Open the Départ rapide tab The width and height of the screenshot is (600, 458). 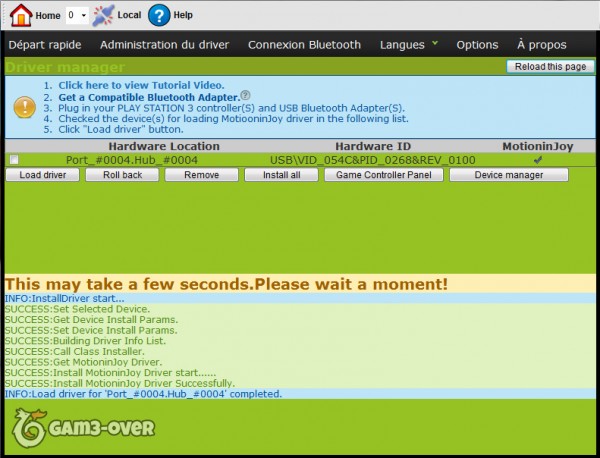(45, 45)
